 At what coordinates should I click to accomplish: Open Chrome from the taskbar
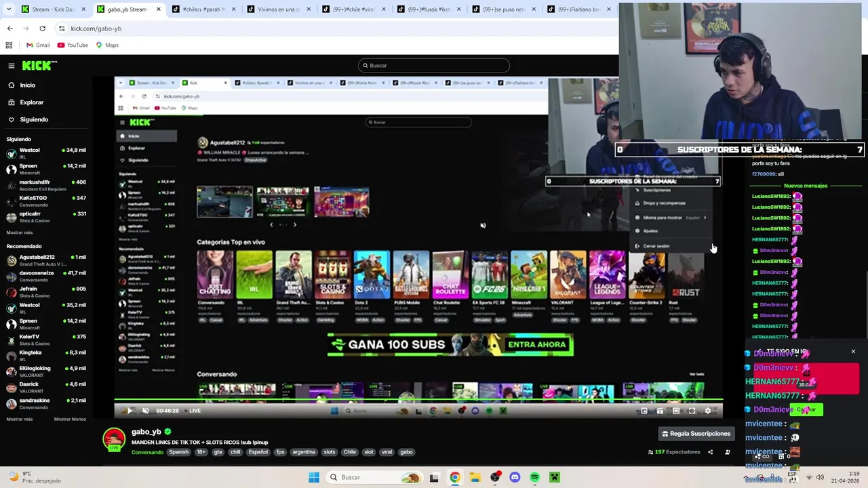coord(455,477)
